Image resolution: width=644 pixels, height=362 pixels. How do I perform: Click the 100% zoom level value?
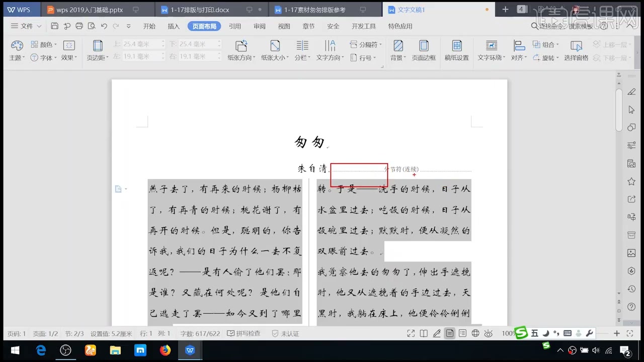pyautogui.click(x=508, y=333)
